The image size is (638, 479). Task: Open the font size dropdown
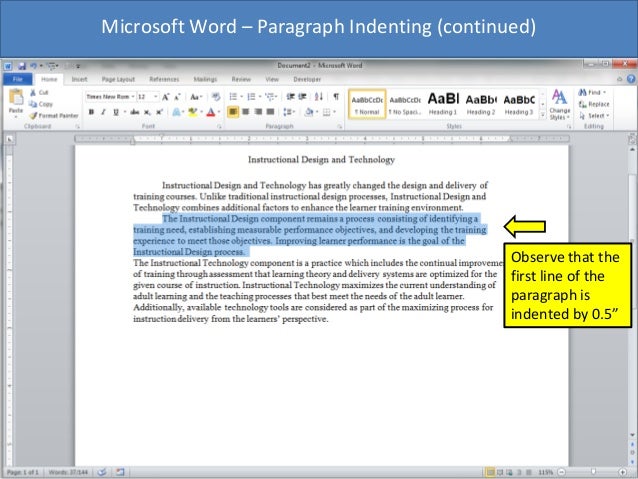[x=156, y=97]
